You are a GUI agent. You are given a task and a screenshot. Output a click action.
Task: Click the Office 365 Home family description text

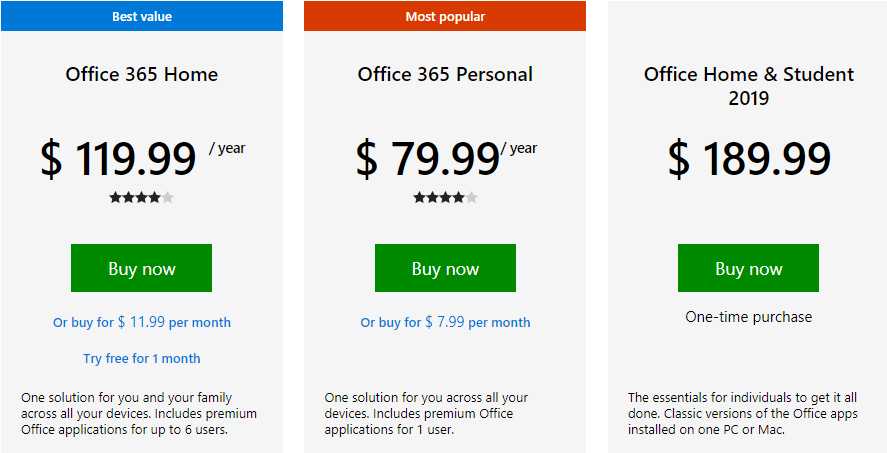tap(139, 413)
